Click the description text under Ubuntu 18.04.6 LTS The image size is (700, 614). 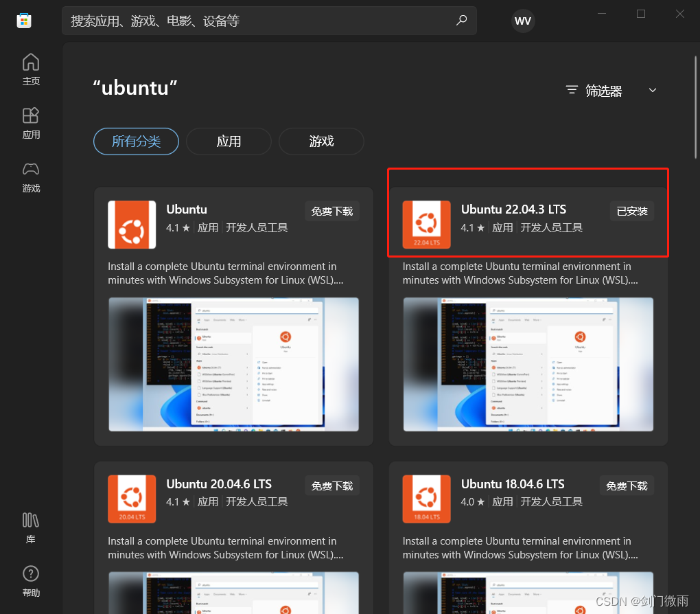tap(520, 548)
